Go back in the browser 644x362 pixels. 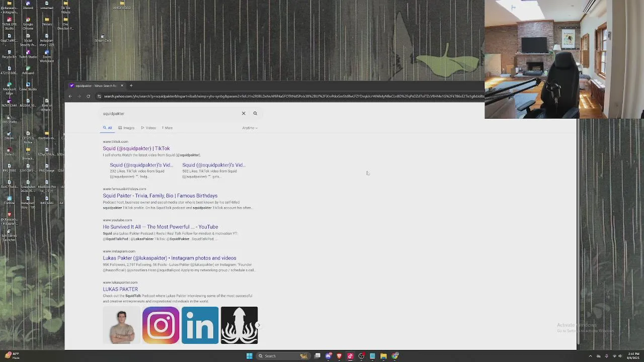pyautogui.click(x=70, y=96)
